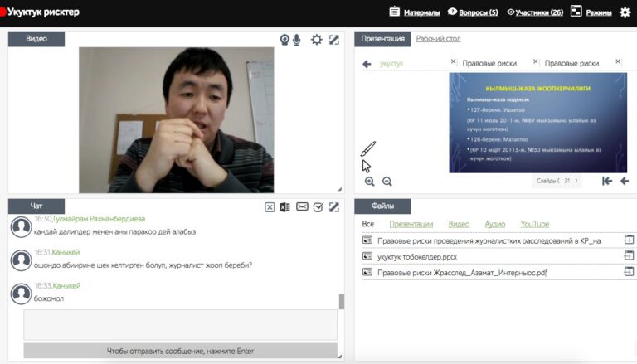Filter files by the YouTube tab
The width and height of the screenshot is (637, 364).
pos(534,224)
